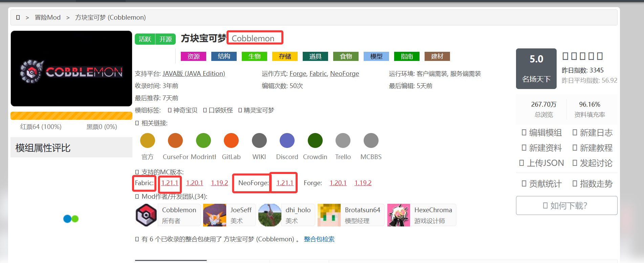The width and height of the screenshot is (644, 263).
Task: Open the Forge link under 运作方式
Action: 298,73
